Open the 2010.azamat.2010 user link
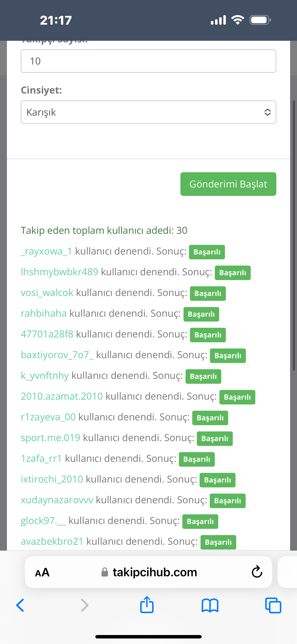This screenshot has width=297, height=644. [62, 396]
